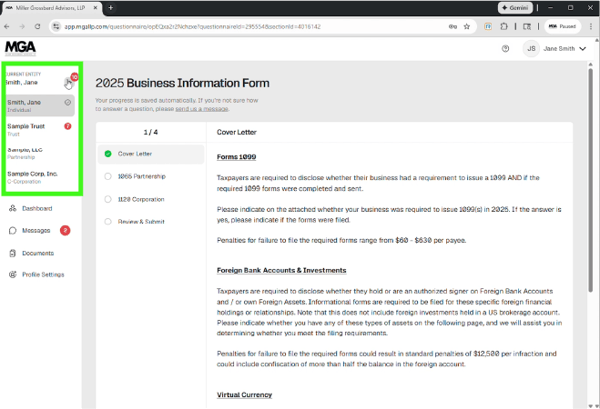Select the Review & Submit step circle
600x409 pixels.
[107, 221]
